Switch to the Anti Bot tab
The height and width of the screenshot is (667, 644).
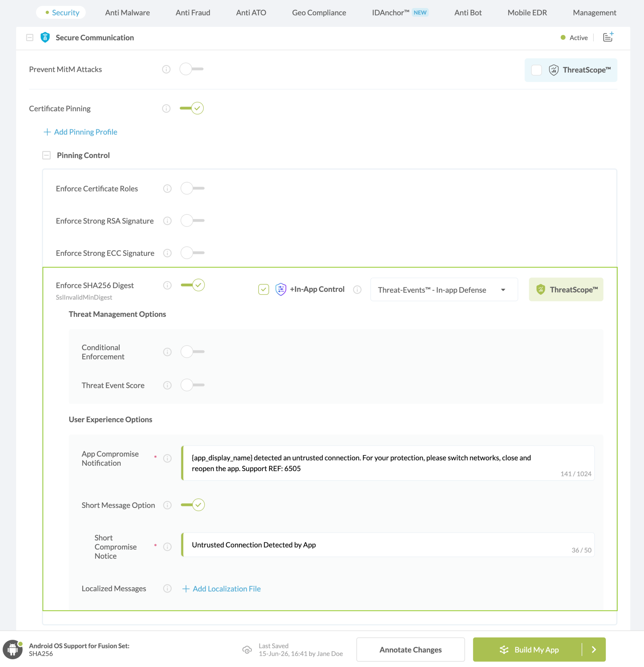(x=468, y=13)
